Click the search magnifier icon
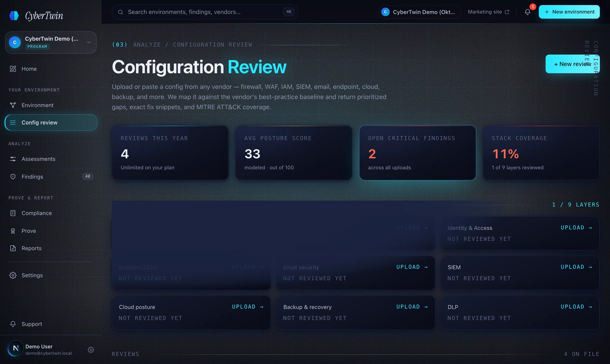Screen dimensions: 610x364 click(120, 12)
